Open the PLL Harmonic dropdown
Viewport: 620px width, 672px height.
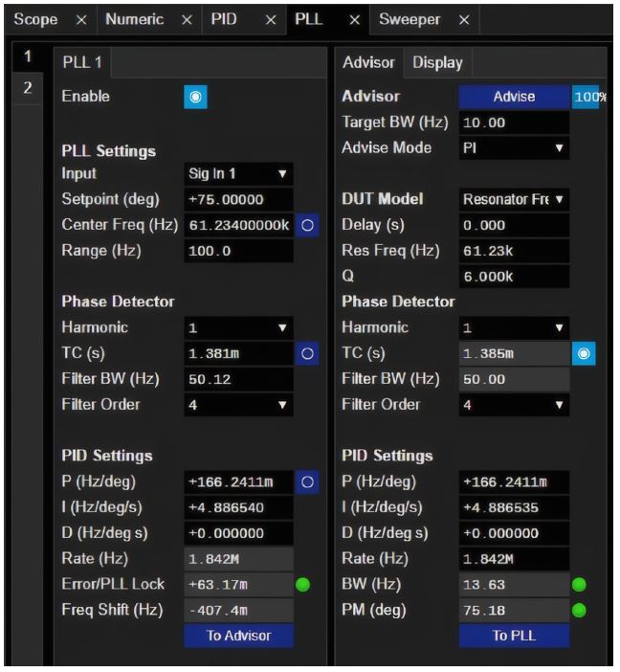(x=238, y=327)
